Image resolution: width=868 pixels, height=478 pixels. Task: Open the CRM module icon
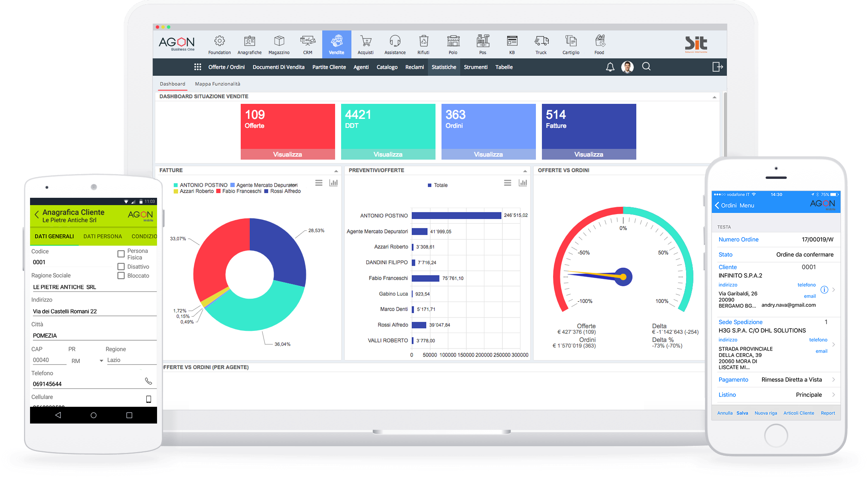(x=308, y=42)
